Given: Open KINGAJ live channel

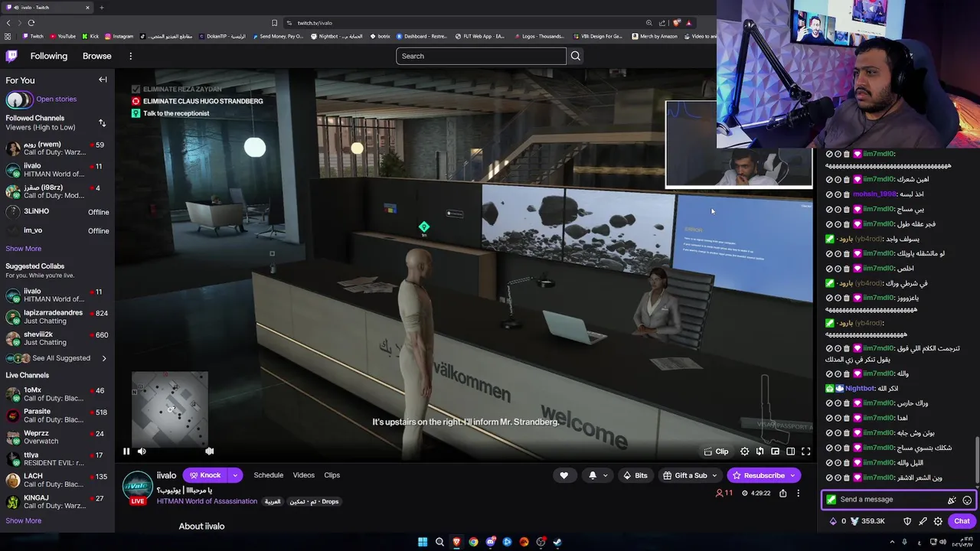Looking at the screenshot, I should tap(57, 502).
